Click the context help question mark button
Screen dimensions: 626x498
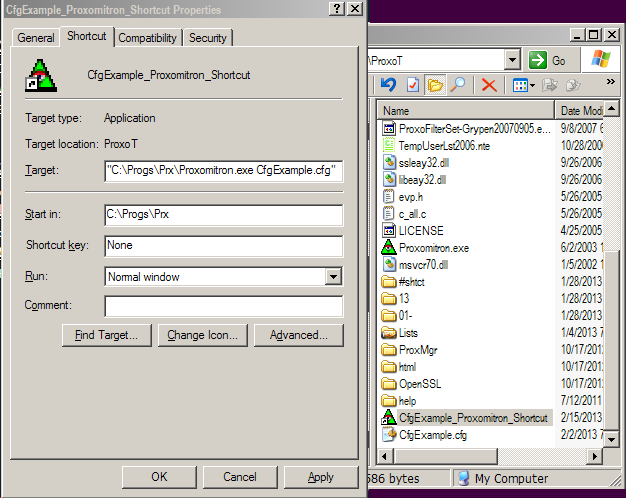pyautogui.click(x=335, y=9)
